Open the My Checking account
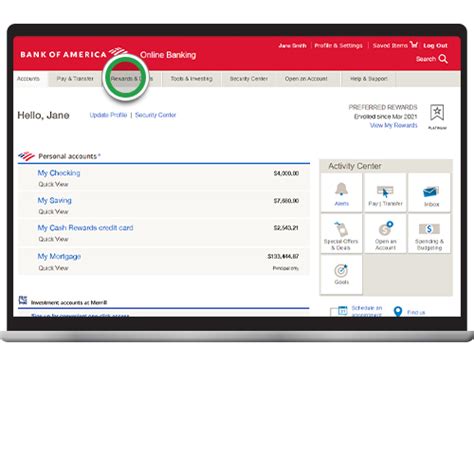This screenshot has width=474, height=474. (59, 173)
